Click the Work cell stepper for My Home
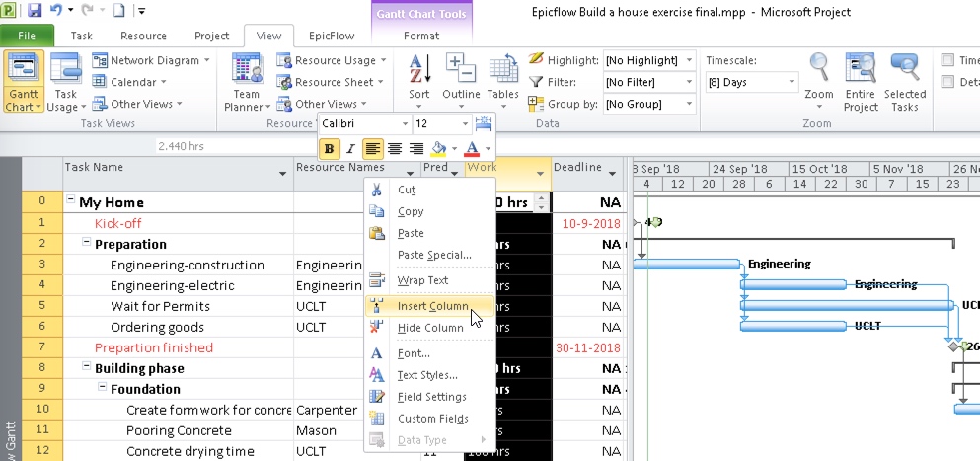This screenshot has width=980, height=461. 542,202
